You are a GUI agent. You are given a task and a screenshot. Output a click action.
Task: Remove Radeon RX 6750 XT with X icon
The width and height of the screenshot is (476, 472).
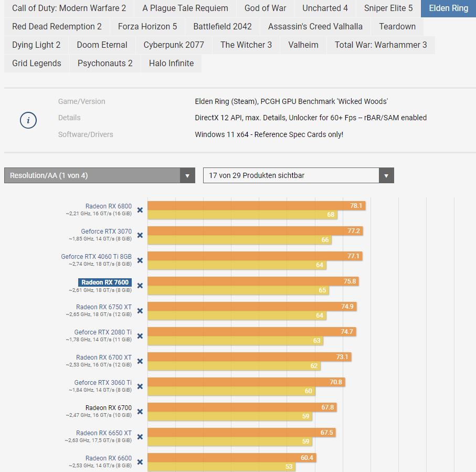140,311
